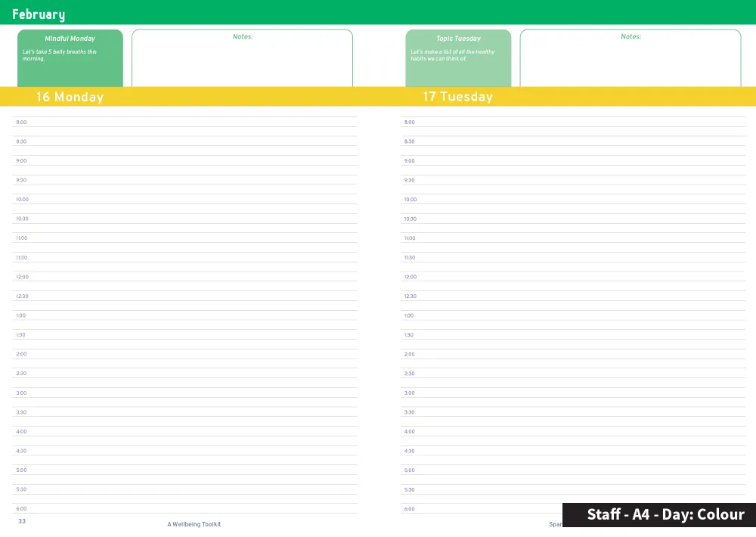The width and height of the screenshot is (756, 537).
Task: Click inside the Tuesday Notes box
Action: coord(630,61)
